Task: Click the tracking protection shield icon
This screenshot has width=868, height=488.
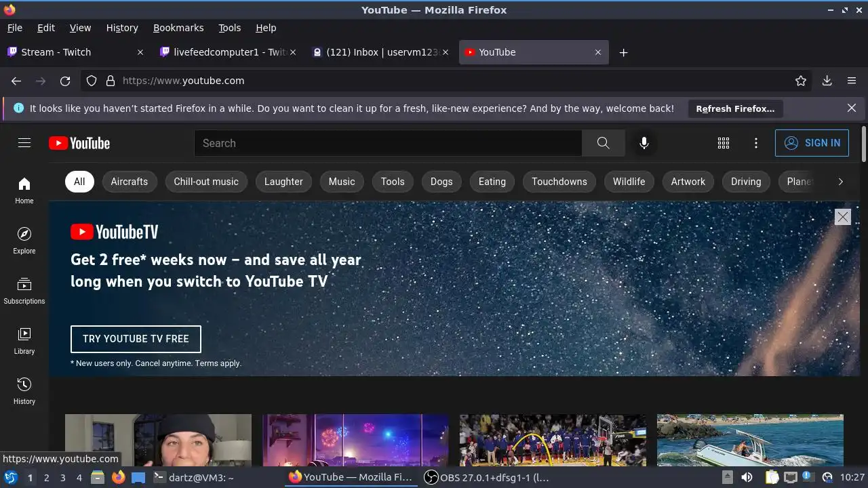Action: pyautogui.click(x=92, y=81)
